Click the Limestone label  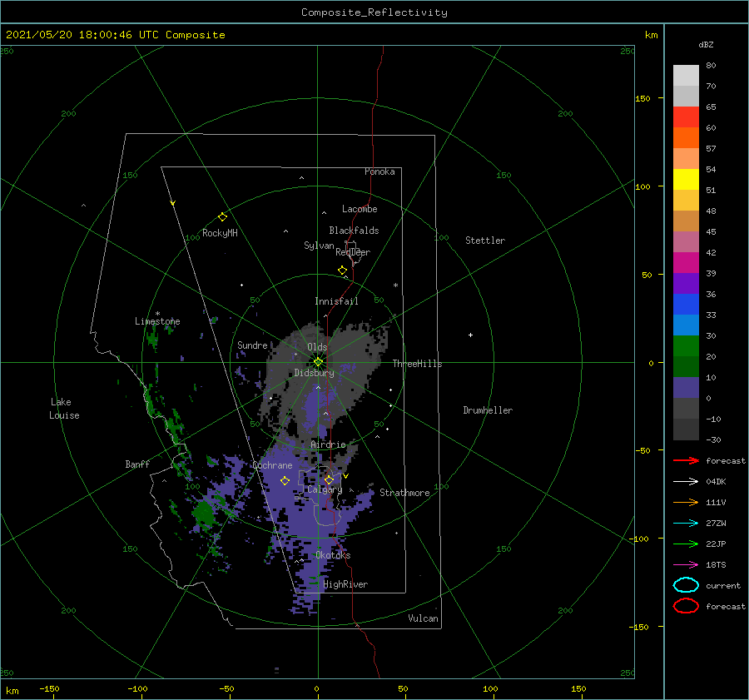click(157, 321)
